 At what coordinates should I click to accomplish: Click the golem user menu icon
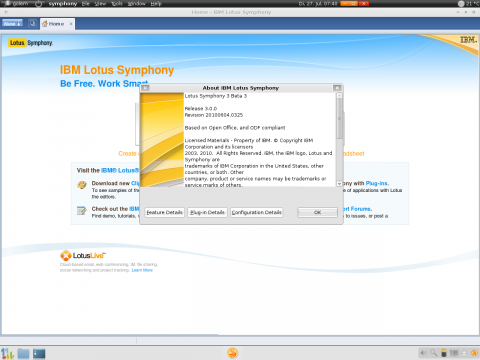[x=7, y=4]
